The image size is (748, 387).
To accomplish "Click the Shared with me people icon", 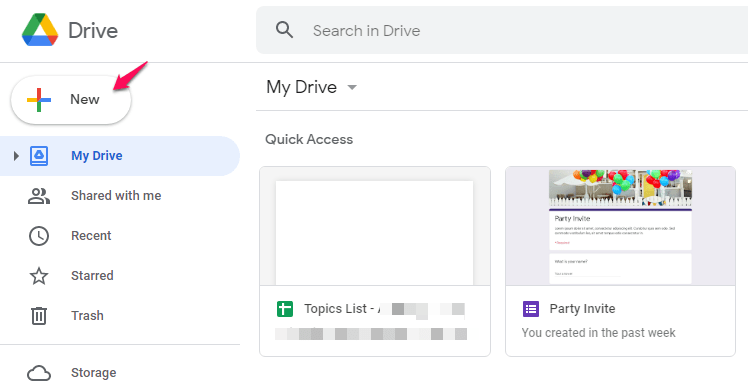I will coord(39,196).
